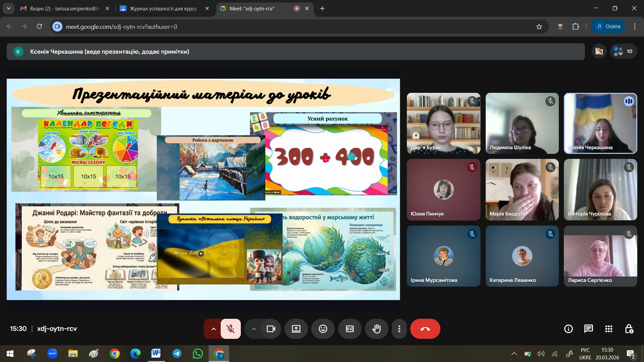Switch to the Gmail Вхідні tab
This screenshot has width=644, height=362.
[x=64, y=8]
